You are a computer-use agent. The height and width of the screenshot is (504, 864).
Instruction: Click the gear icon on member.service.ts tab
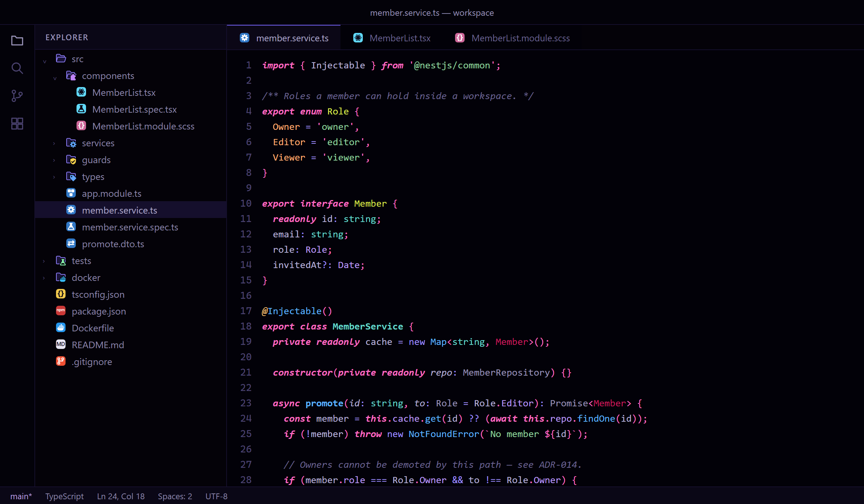pyautogui.click(x=245, y=38)
